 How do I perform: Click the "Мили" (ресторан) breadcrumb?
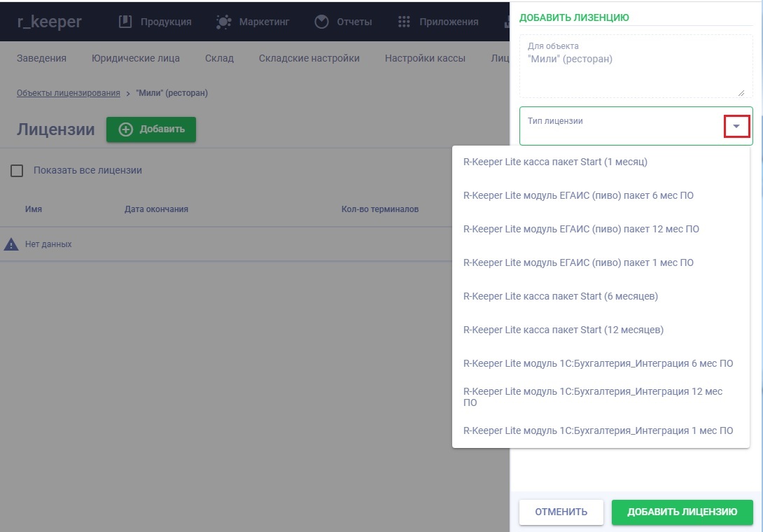pyautogui.click(x=171, y=93)
